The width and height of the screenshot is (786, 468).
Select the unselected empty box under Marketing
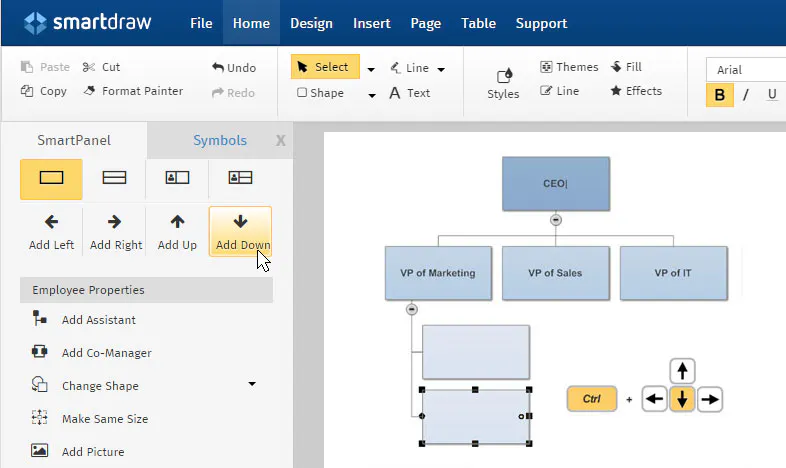click(x=476, y=352)
